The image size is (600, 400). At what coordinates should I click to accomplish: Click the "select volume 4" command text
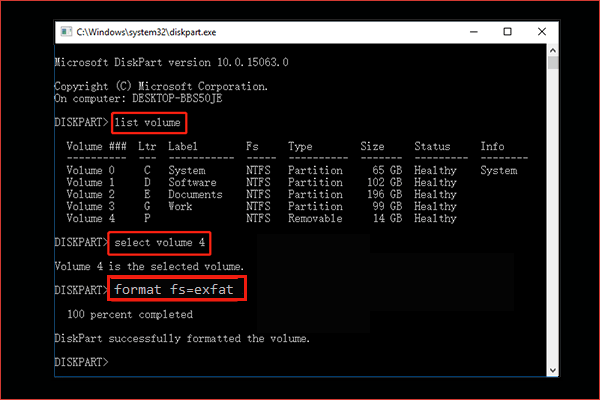point(161,243)
